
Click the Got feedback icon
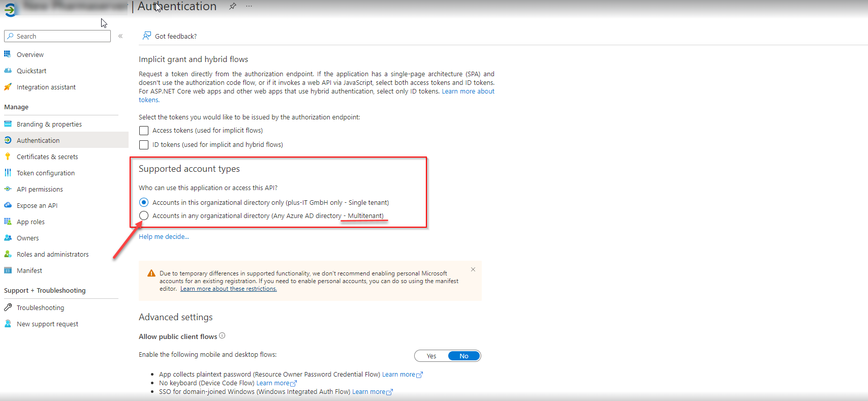[147, 36]
